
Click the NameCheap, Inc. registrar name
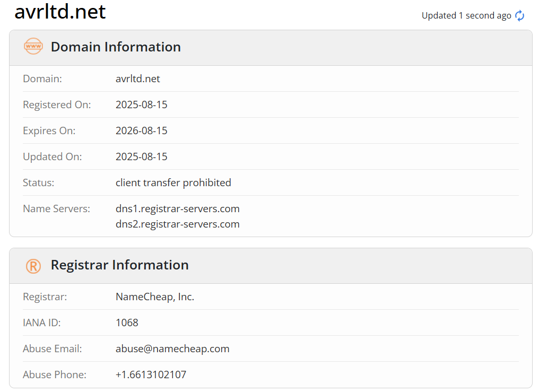155,297
